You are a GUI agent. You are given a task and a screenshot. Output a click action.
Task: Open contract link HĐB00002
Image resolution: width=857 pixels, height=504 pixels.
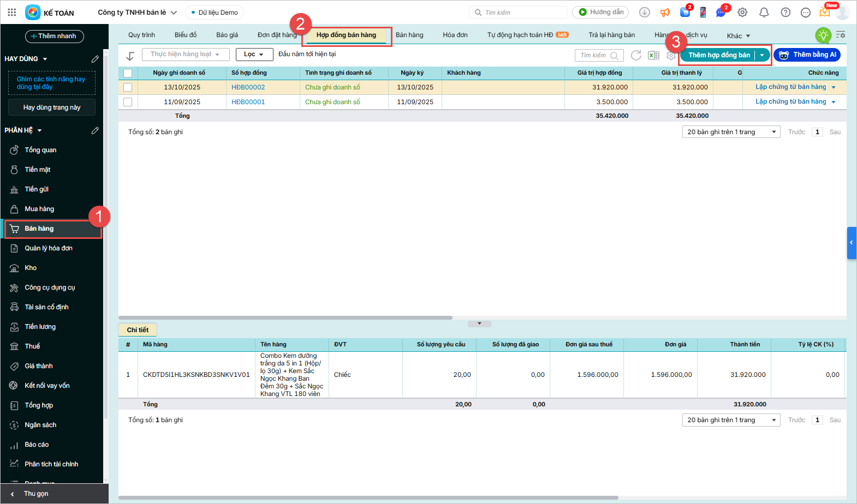(248, 87)
